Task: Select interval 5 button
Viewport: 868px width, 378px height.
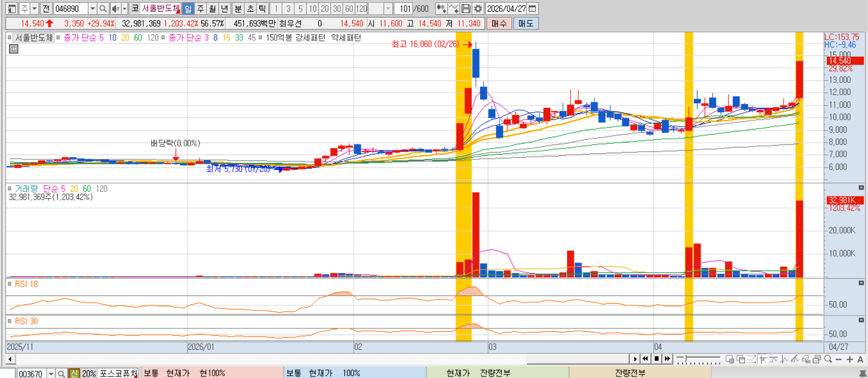Action: [x=300, y=9]
